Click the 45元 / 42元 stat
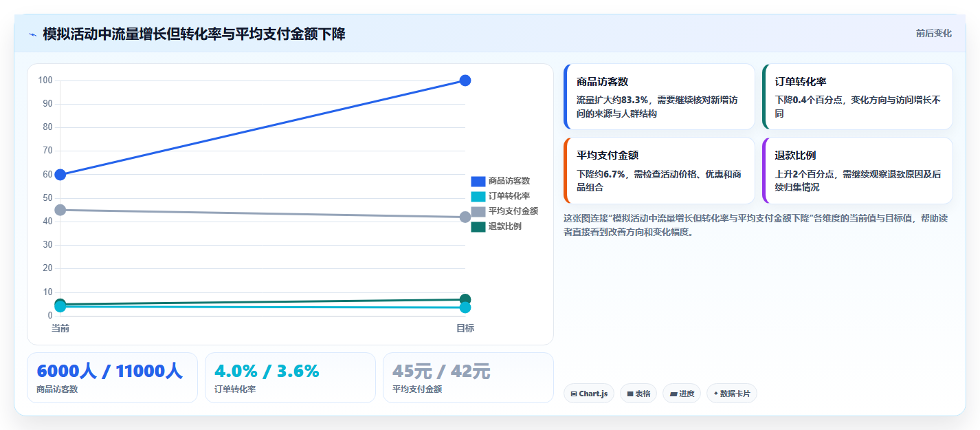 coord(441,372)
